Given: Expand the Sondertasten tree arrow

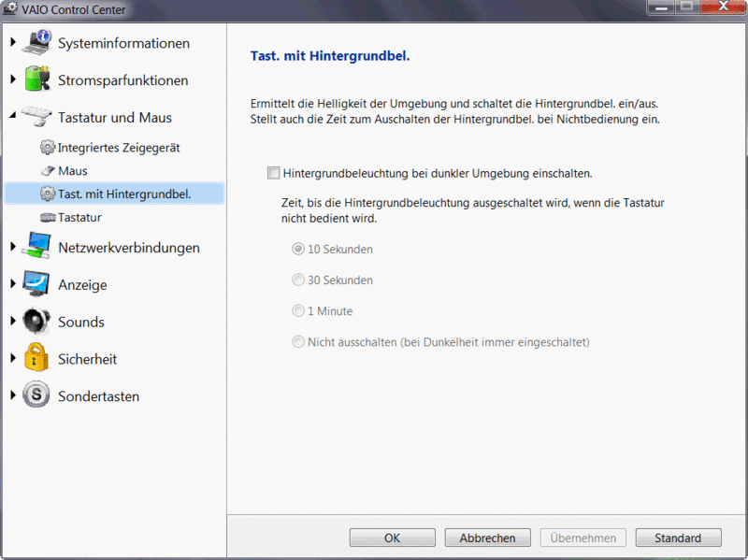Looking at the screenshot, I should tap(13, 395).
